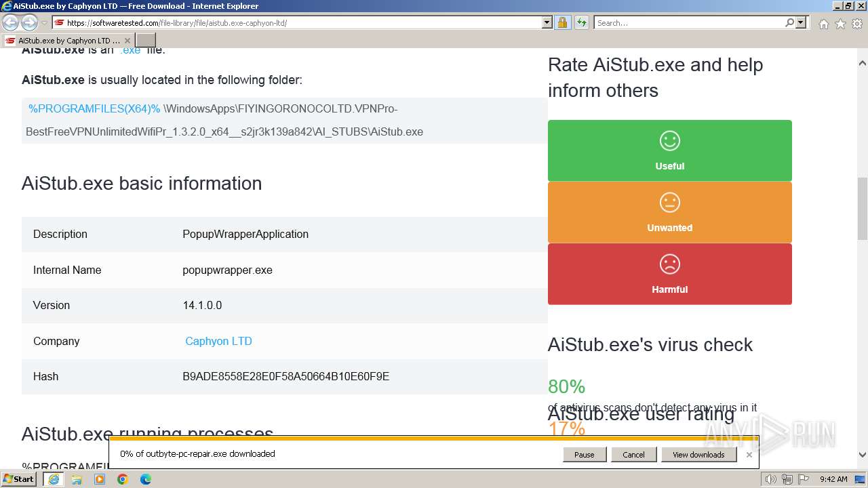Open the Home icon

click(x=823, y=24)
